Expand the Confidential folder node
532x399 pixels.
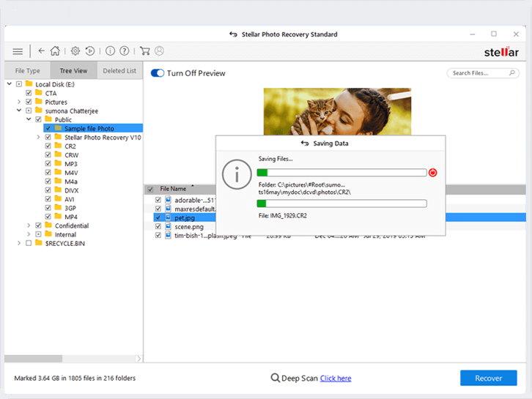pos(29,225)
